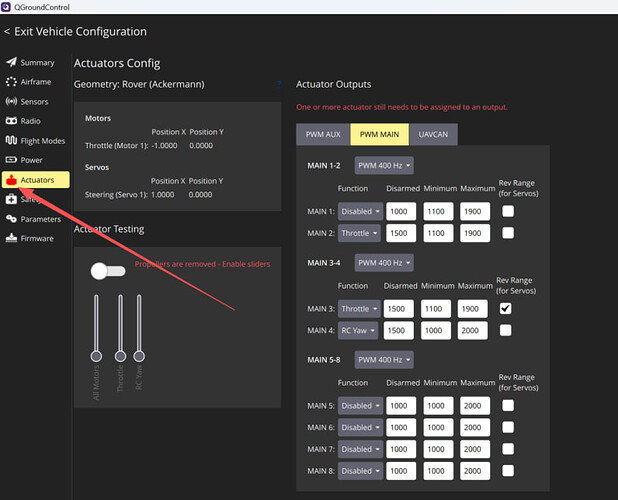Click the Summary paper plane icon

point(11,62)
